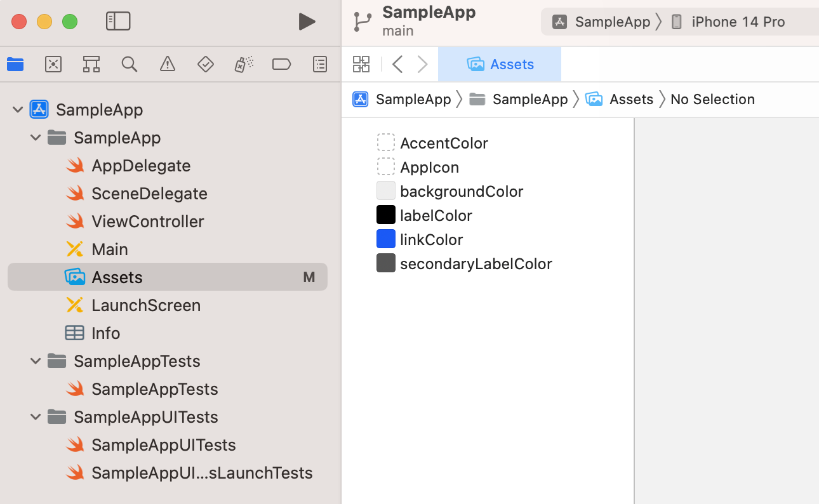Click SampleApp project in the jump bar
Image resolution: width=819 pixels, height=504 pixels.
[402, 99]
